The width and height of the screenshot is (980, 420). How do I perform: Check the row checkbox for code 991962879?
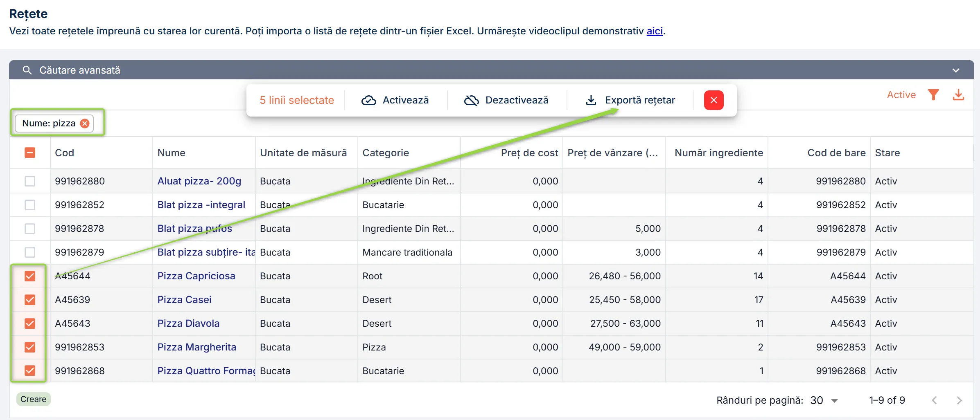coord(30,252)
